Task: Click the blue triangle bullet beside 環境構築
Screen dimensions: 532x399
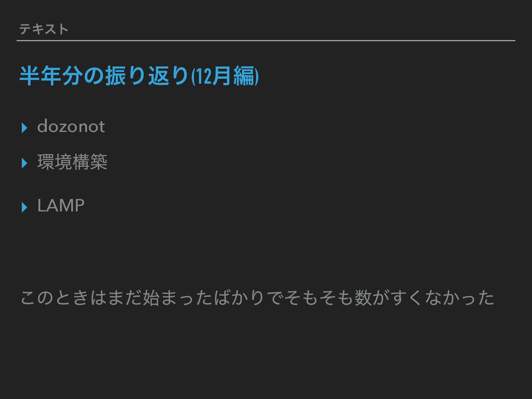Action: (24, 163)
